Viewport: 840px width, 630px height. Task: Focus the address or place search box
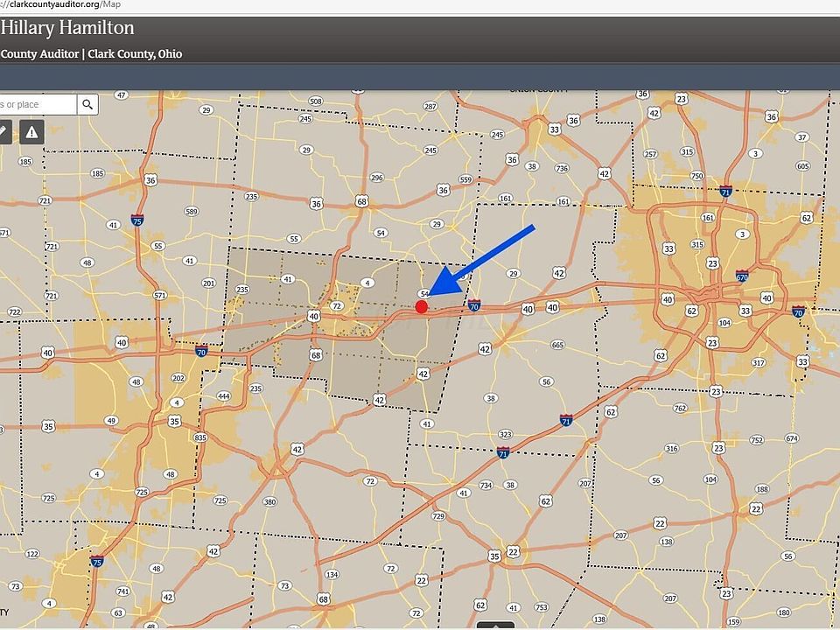(x=38, y=104)
